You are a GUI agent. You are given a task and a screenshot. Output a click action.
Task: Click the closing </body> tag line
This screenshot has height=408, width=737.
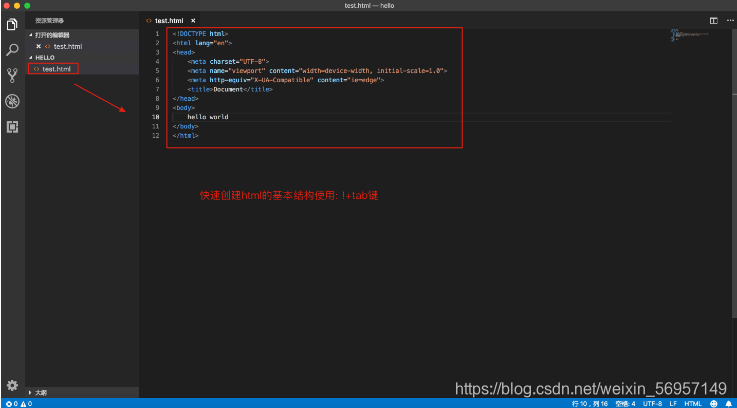pos(185,126)
